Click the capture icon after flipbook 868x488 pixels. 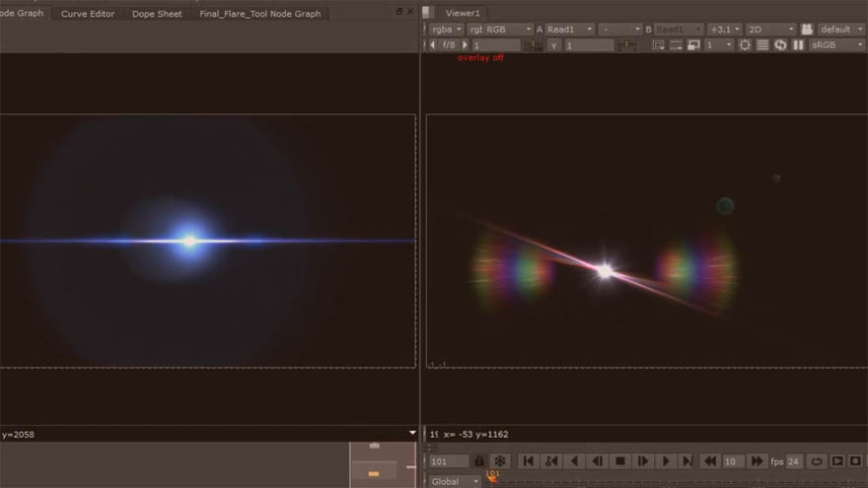(856, 461)
